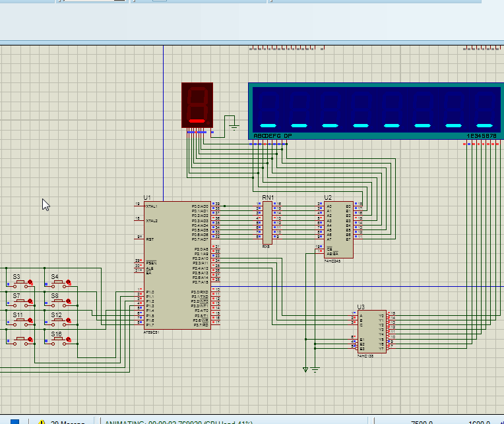This screenshot has width=504, height=424.
Task: Click the U3 reference label
Action: (x=361, y=307)
